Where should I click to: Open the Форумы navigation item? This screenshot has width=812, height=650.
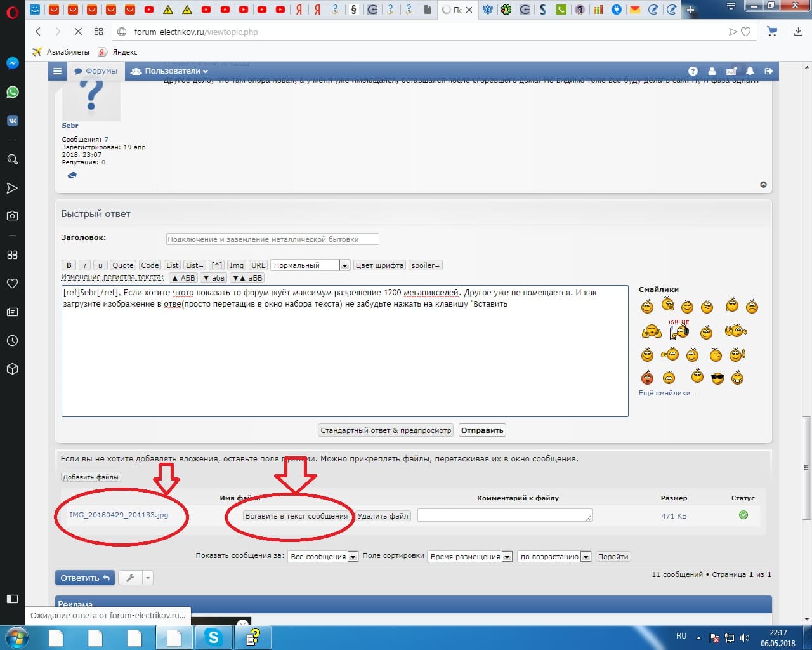coord(96,71)
